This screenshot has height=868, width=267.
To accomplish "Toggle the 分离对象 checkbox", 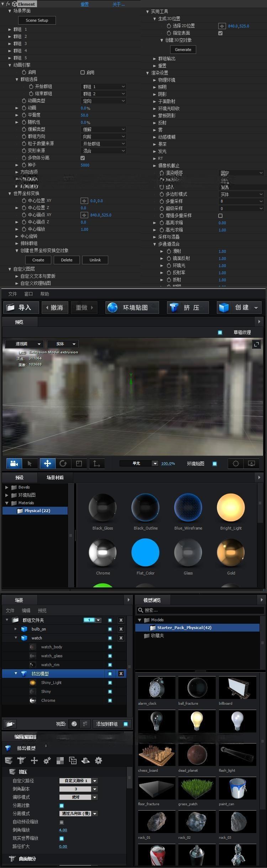I will click(62, 806).
